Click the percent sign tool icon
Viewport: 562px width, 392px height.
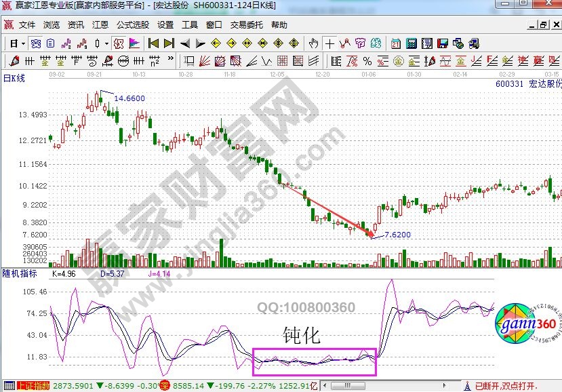[367, 61]
